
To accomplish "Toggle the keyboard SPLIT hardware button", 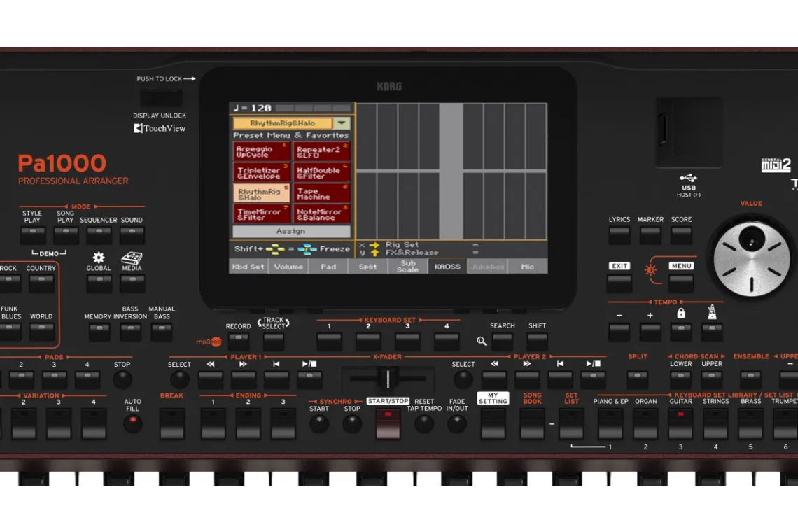I will [637, 380].
